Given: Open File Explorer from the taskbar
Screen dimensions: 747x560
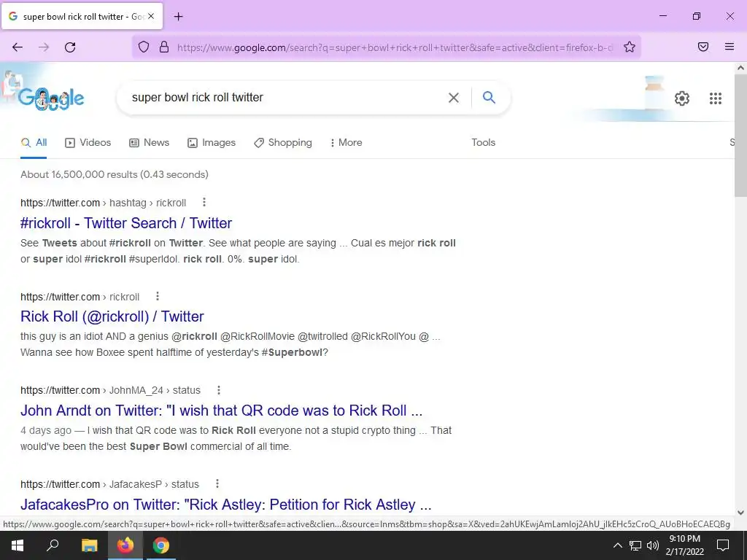Looking at the screenshot, I should tap(89, 545).
